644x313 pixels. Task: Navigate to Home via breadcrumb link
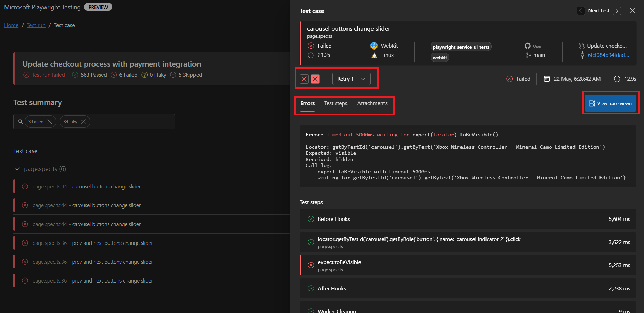[11, 25]
